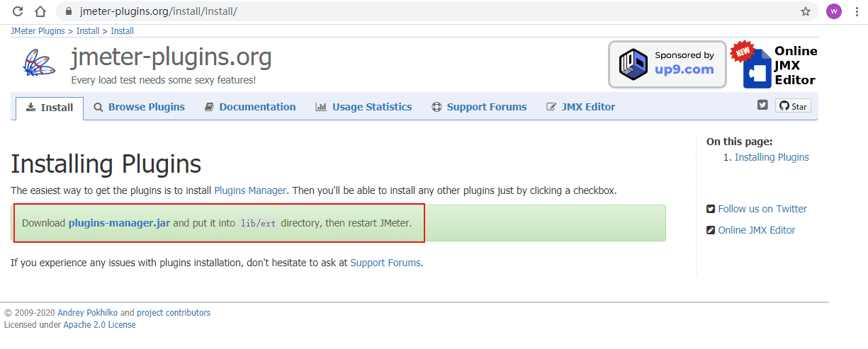Open the Documentation tab
The image size is (868, 349).
click(250, 107)
